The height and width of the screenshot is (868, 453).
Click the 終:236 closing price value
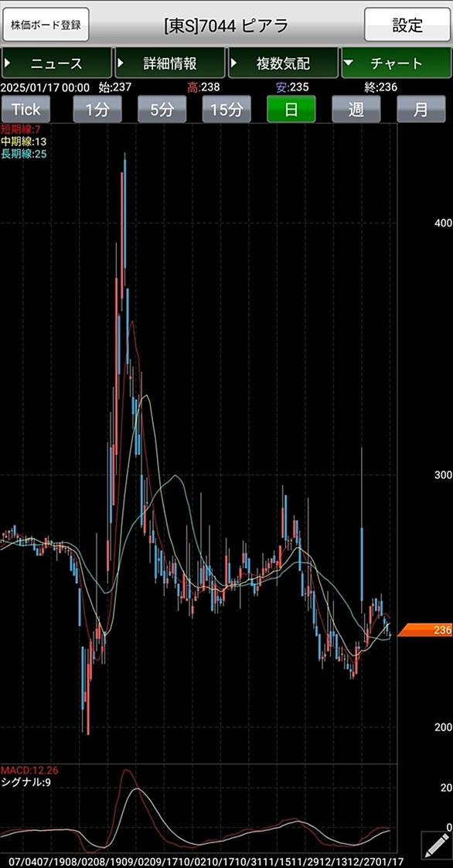click(380, 87)
